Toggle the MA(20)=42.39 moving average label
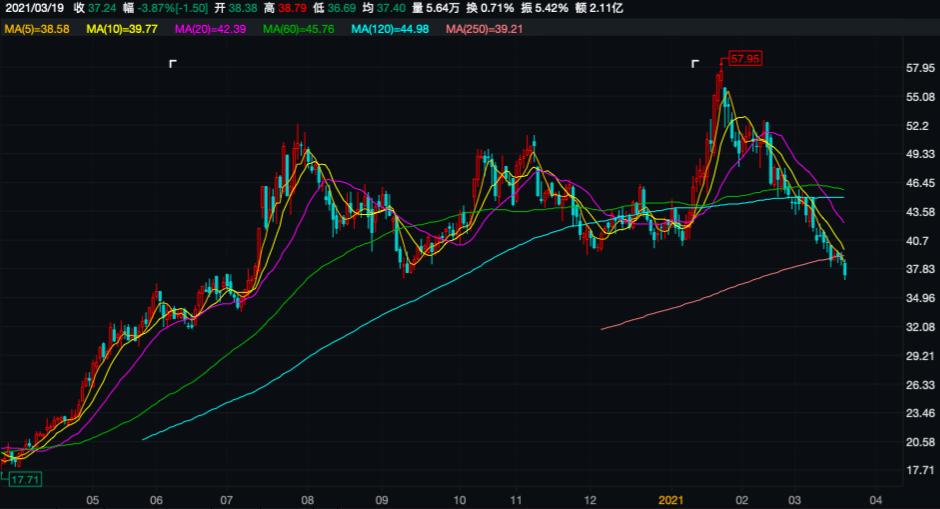This screenshot has width=940, height=509. click(x=211, y=29)
